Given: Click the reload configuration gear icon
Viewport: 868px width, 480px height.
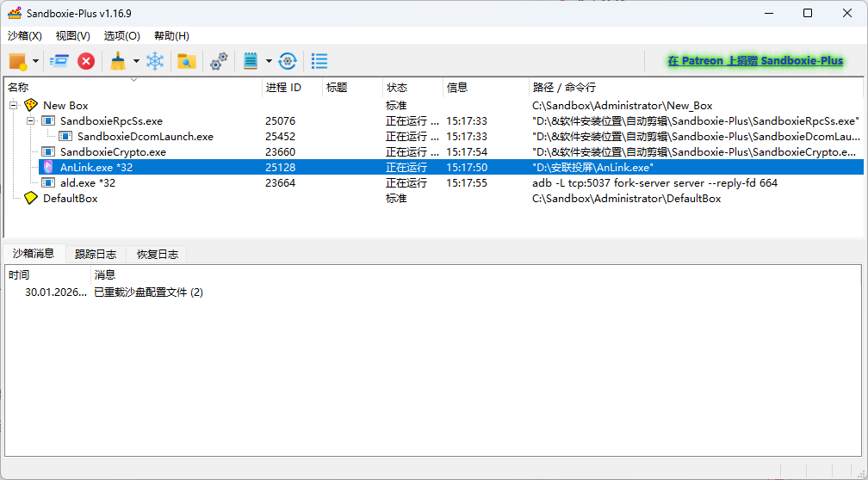Looking at the screenshot, I should click(288, 61).
